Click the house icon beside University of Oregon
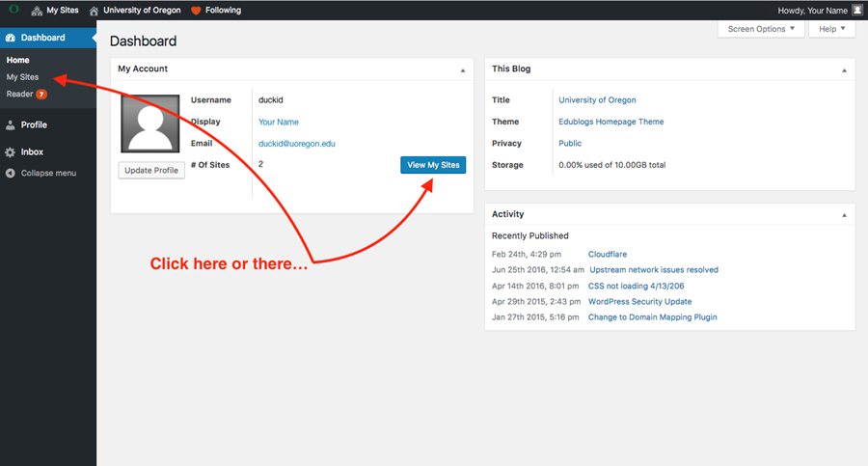 [x=94, y=11]
